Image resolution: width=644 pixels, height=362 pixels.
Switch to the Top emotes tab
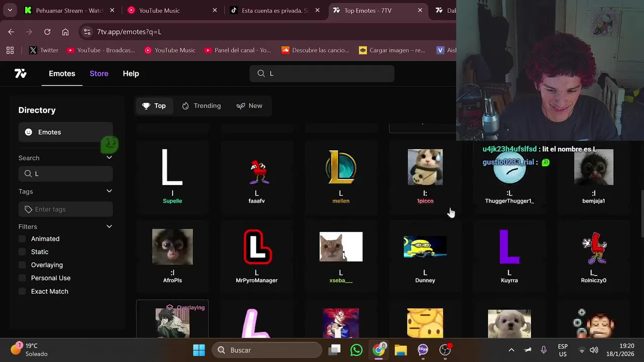click(154, 106)
